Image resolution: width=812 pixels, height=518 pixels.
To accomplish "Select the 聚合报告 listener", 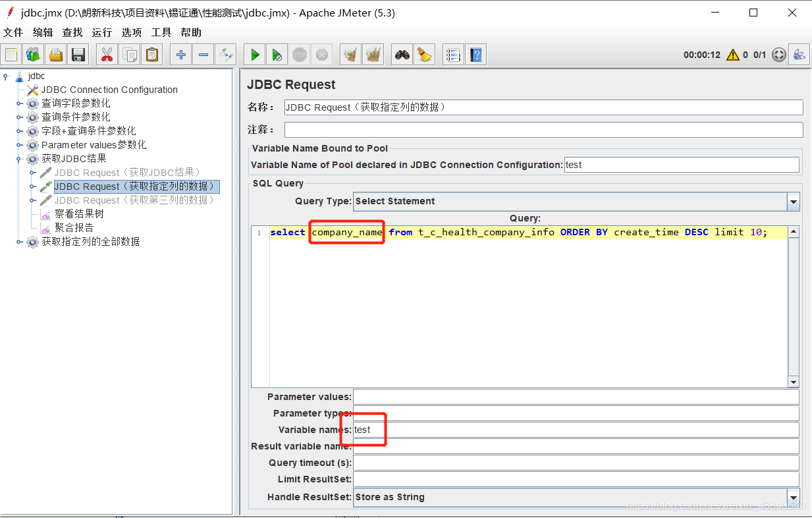I will (74, 228).
